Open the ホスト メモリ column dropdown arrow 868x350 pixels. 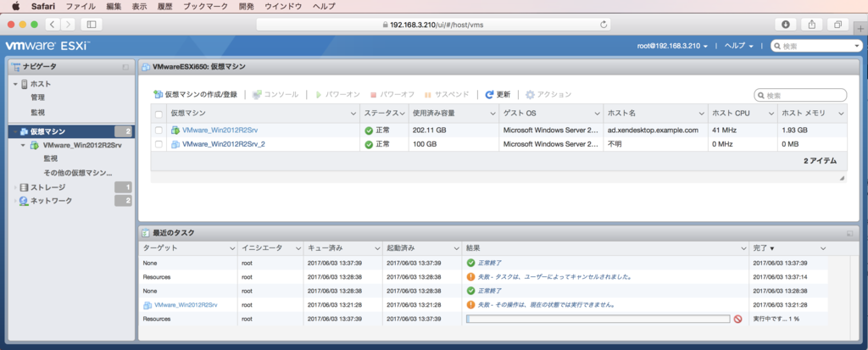pos(841,114)
